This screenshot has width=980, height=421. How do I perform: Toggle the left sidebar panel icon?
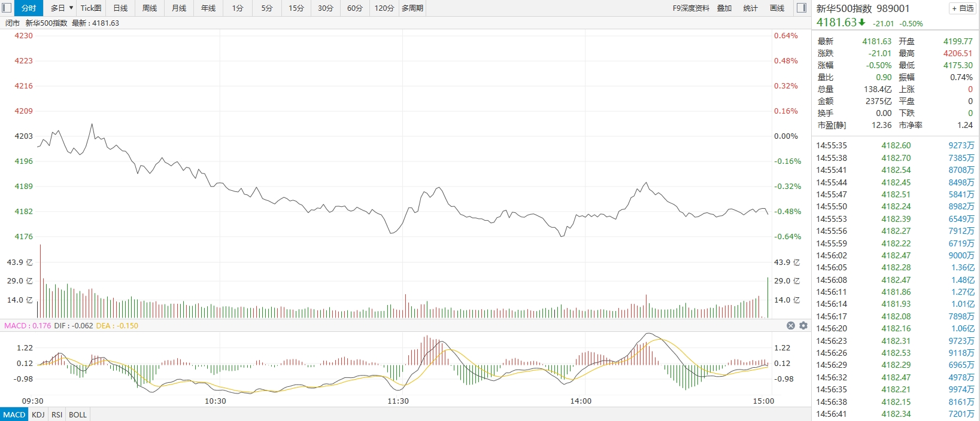pos(7,8)
